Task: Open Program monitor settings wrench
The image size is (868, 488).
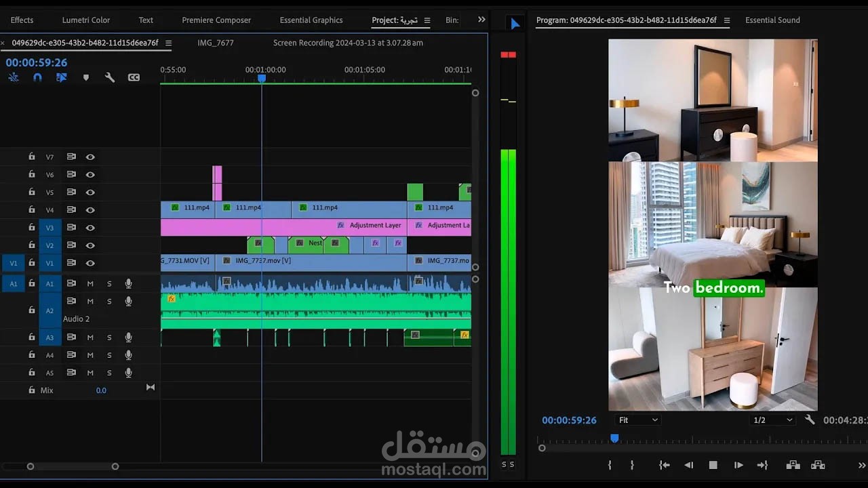Action: tap(810, 420)
